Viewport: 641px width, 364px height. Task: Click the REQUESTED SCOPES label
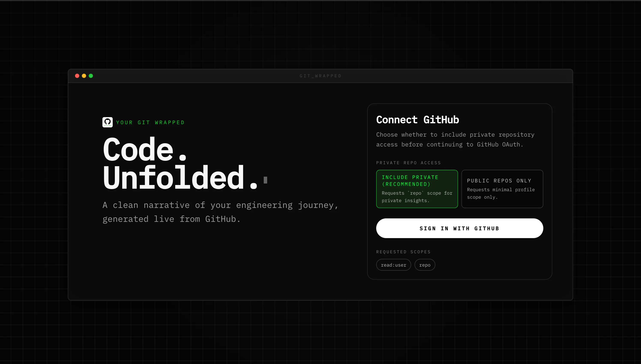[403, 252]
